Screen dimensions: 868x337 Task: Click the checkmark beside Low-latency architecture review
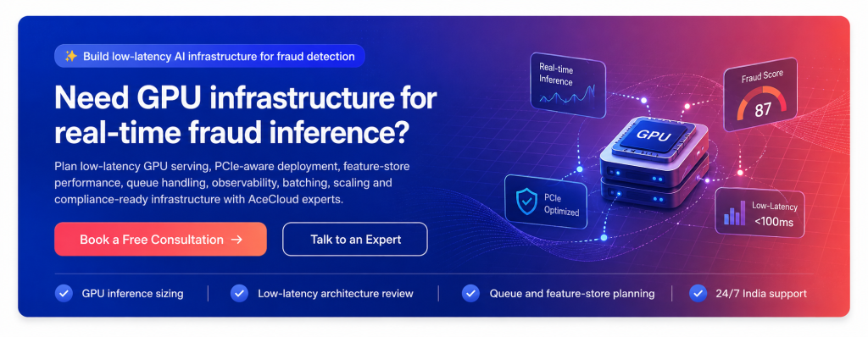click(240, 293)
